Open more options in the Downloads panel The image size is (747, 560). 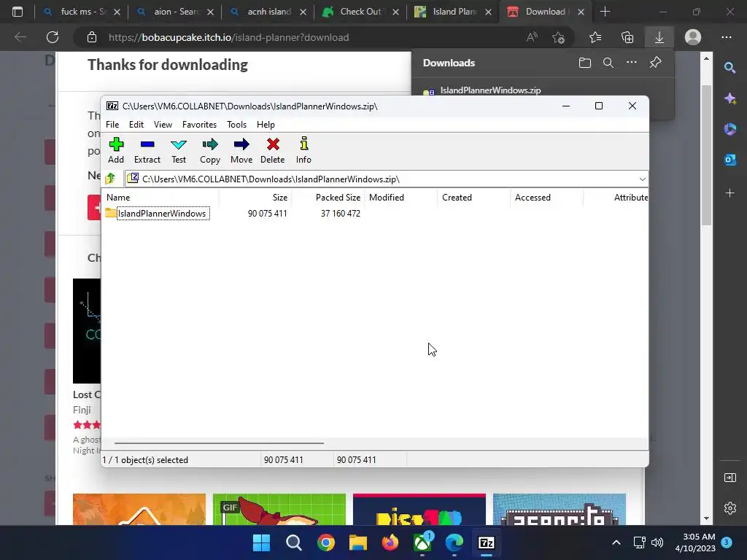(x=632, y=63)
